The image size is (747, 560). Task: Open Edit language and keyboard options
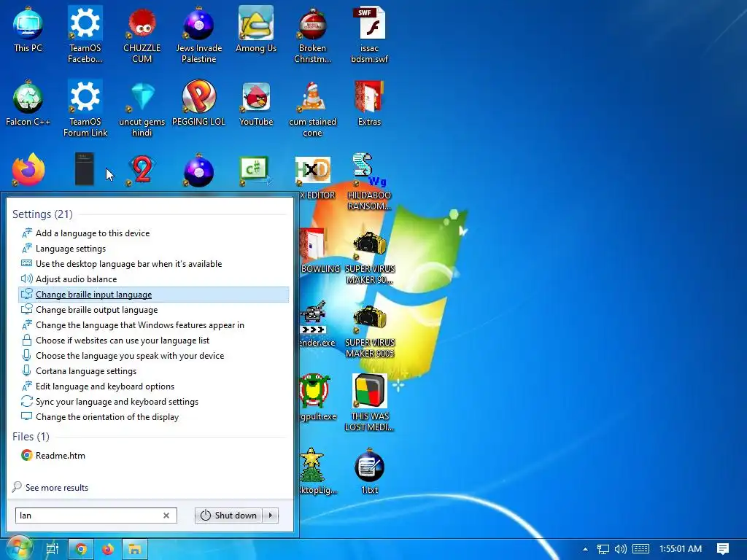153,386
